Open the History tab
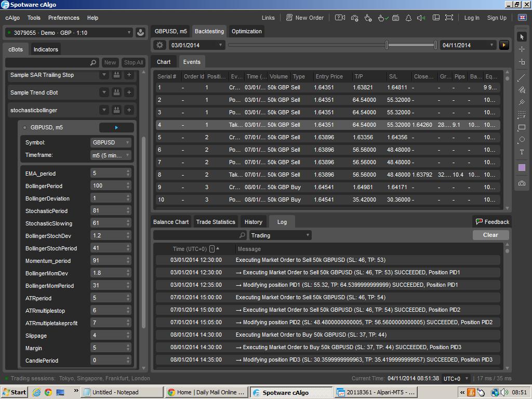 pos(254,222)
